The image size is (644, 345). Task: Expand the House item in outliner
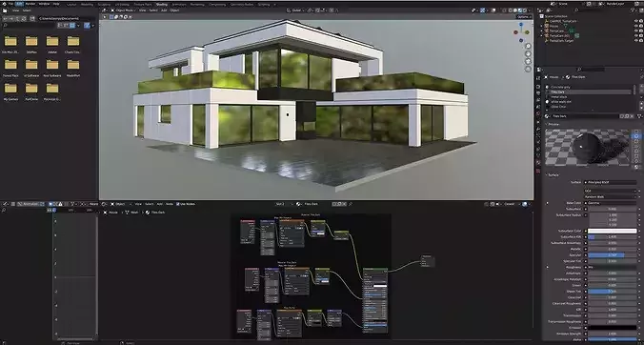pos(542,26)
